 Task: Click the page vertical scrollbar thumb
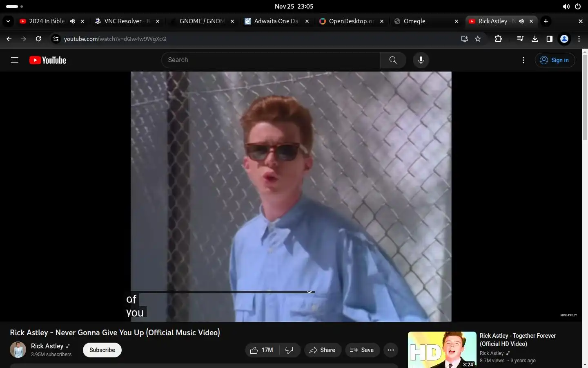(585, 97)
